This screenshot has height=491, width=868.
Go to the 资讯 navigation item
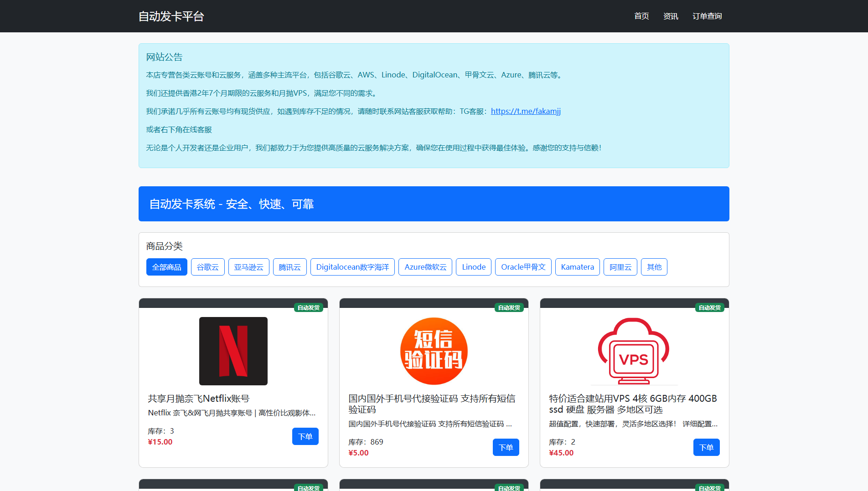tap(671, 16)
